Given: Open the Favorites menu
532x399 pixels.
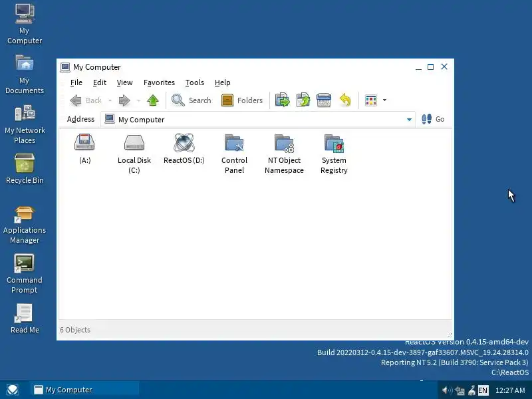Looking at the screenshot, I should coord(159,82).
